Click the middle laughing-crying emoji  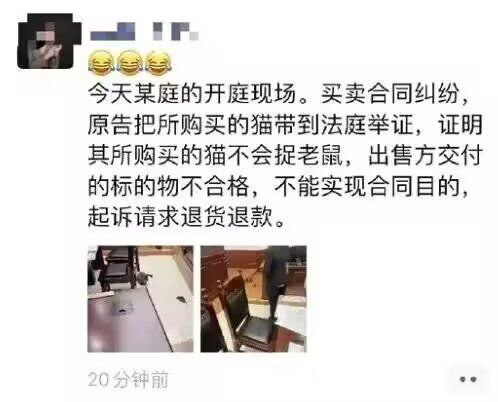[x=131, y=62]
